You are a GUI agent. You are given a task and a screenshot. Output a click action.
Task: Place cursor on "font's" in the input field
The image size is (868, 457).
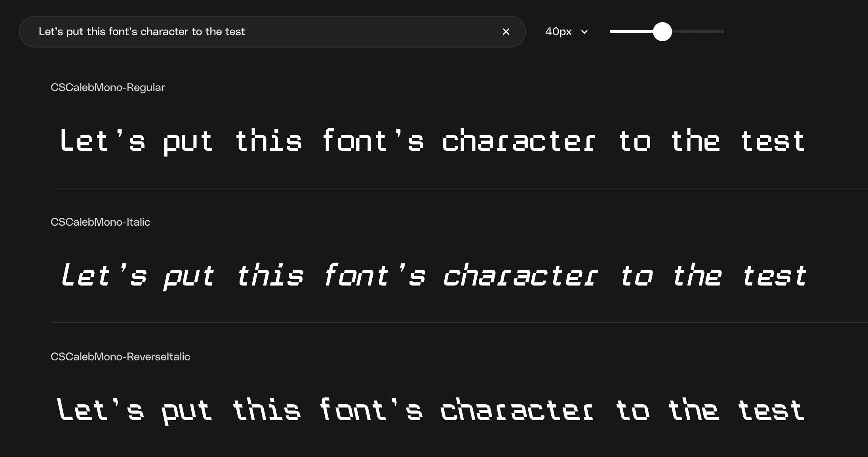coord(123,32)
